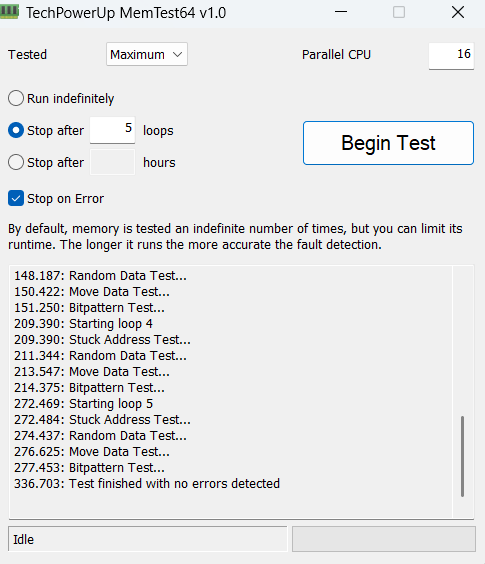Click the 'loops' label text
485x564 pixels.
(158, 131)
